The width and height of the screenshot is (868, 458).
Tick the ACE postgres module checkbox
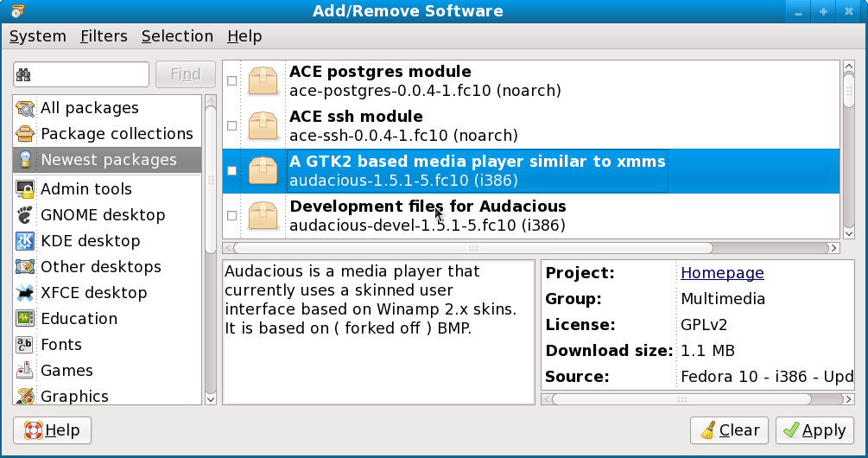[x=232, y=81]
